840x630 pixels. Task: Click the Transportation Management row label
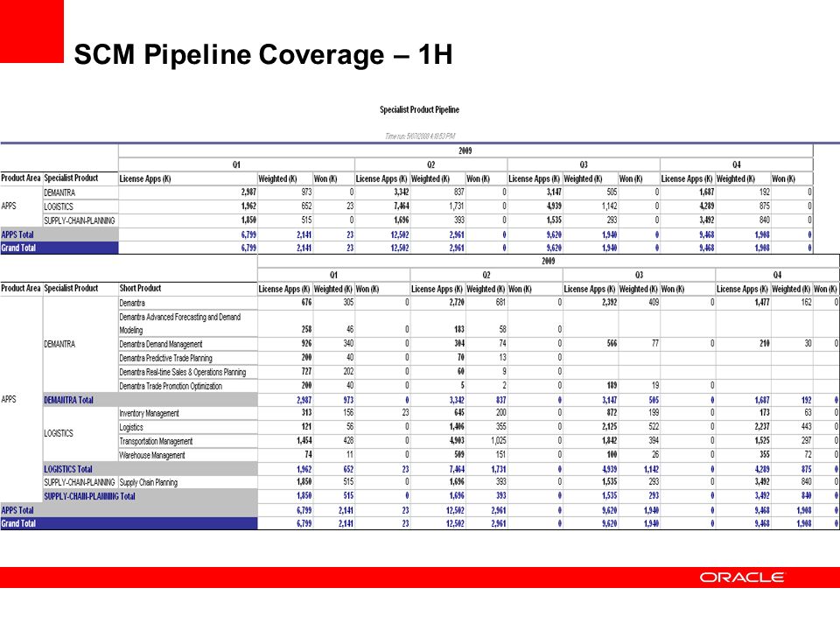click(x=156, y=441)
